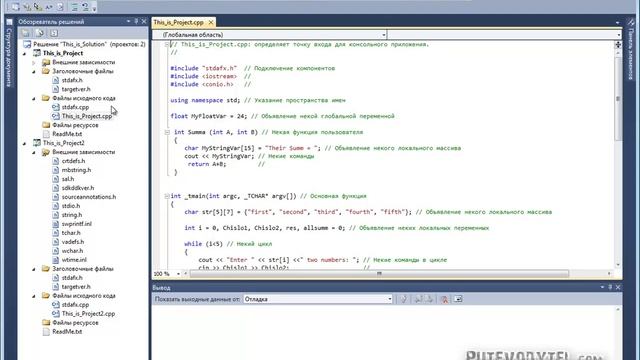The width and height of the screenshot is (640, 360).
Task: Click the editor scrollbar down arrow
Action: [x=618, y=265]
